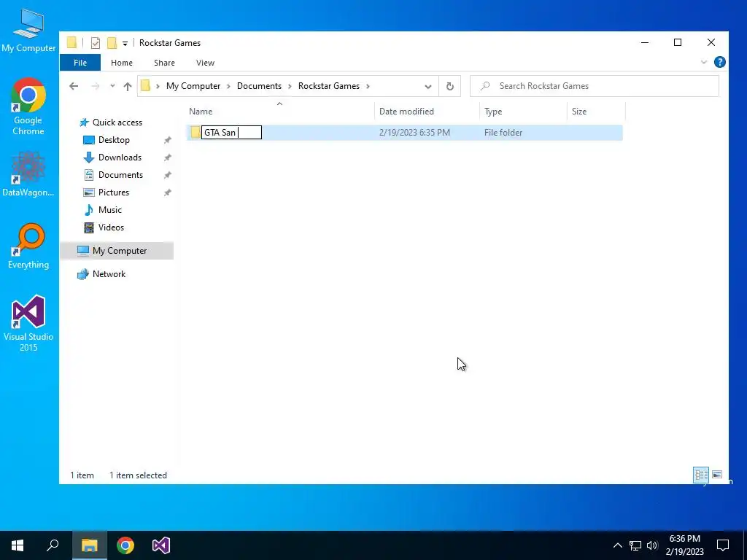Click the Forward navigation arrow

coord(96,86)
